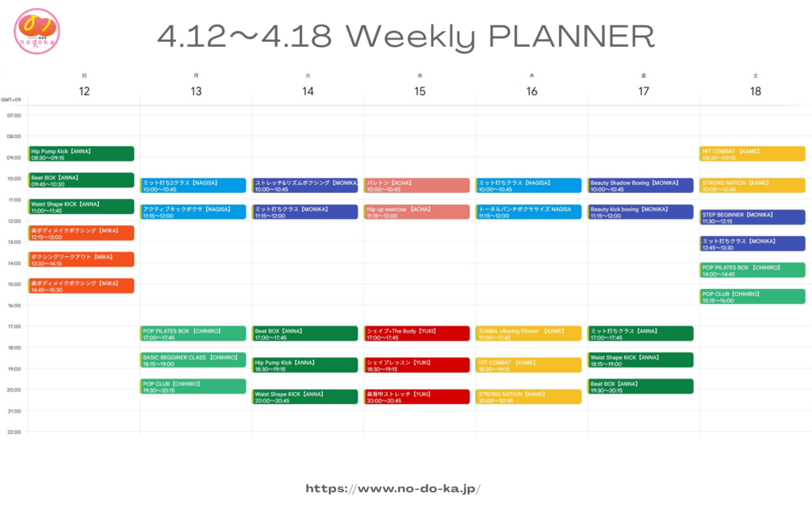Image resolution: width=812 pixels, height=508 pixels.
Task: Open Friday's 19:30 Beat BOX ANNA event
Action: tap(641, 387)
